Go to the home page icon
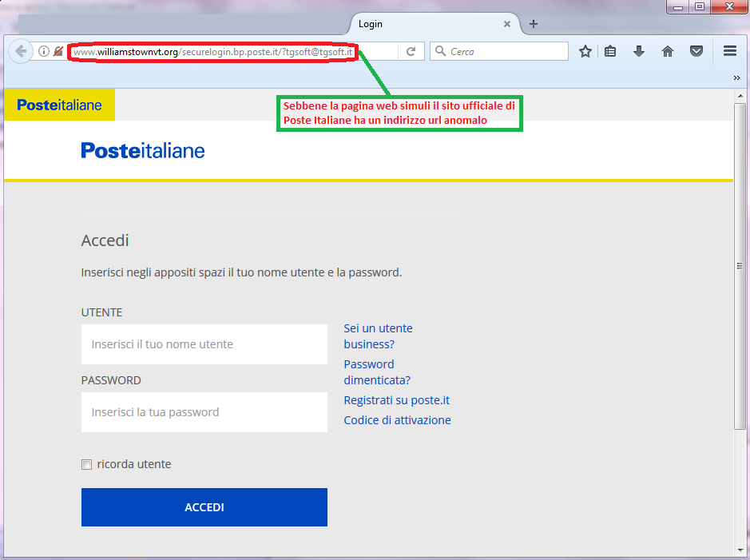Viewport: 750px width, 560px height. [x=668, y=51]
